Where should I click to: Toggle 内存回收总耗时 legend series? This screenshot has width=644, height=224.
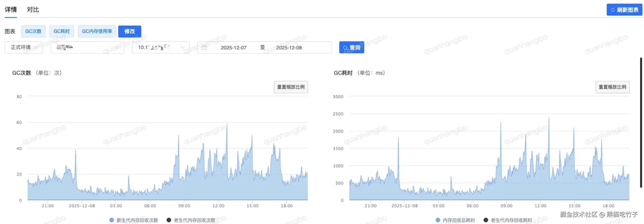455,220
